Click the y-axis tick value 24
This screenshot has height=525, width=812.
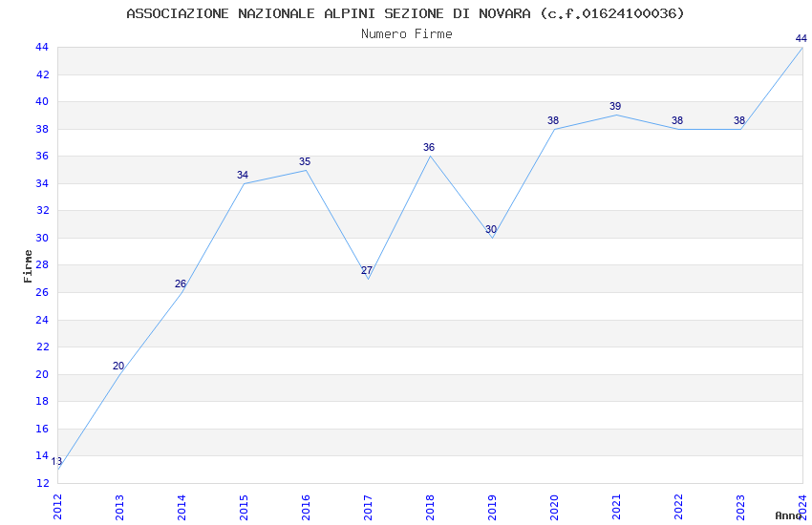42,320
